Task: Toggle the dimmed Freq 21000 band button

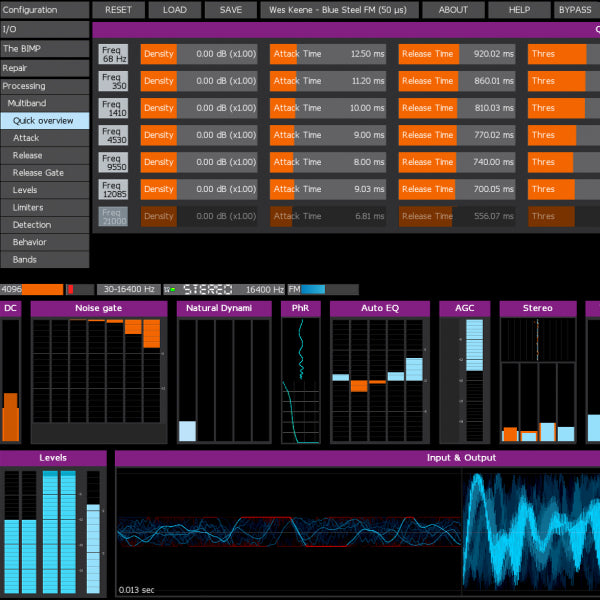Action: [113, 216]
